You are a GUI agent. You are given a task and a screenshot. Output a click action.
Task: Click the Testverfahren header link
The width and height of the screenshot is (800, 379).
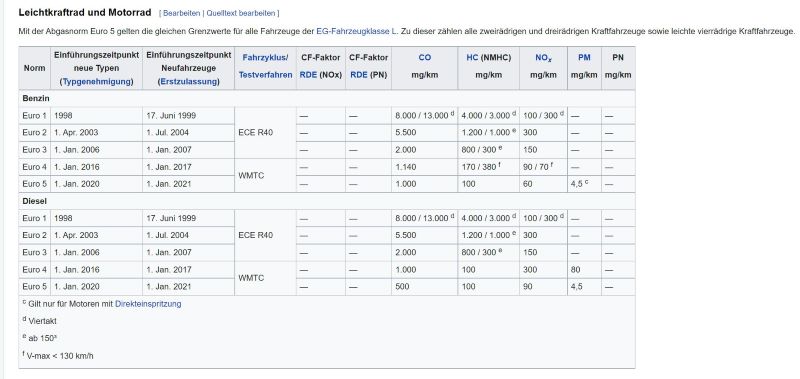(265, 74)
